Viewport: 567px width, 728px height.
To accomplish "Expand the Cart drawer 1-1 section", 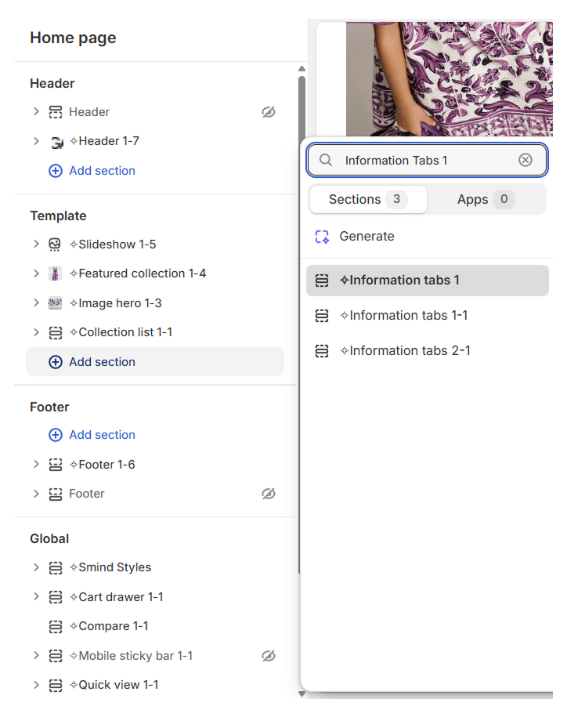I will tap(36, 596).
